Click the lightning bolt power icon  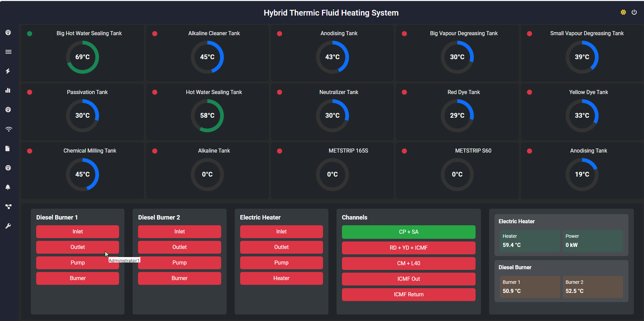[8, 71]
